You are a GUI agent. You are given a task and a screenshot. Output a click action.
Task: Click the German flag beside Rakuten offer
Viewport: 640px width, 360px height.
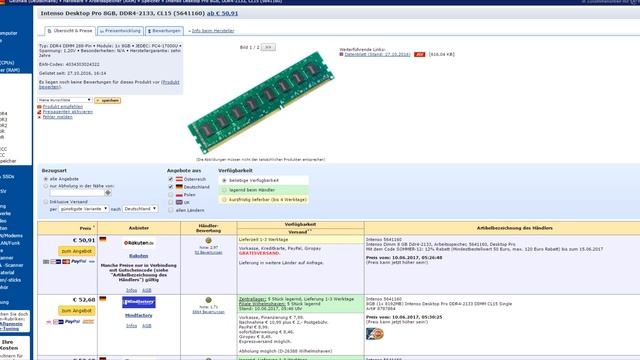click(103, 240)
